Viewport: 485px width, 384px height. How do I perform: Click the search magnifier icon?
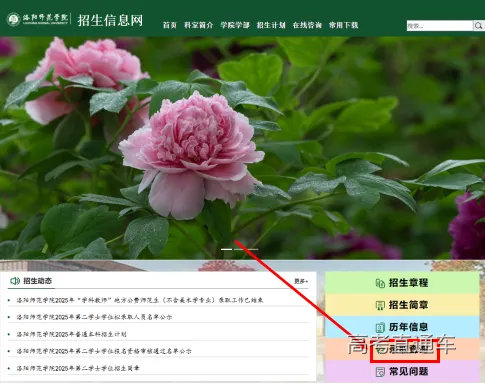tap(479, 26)
